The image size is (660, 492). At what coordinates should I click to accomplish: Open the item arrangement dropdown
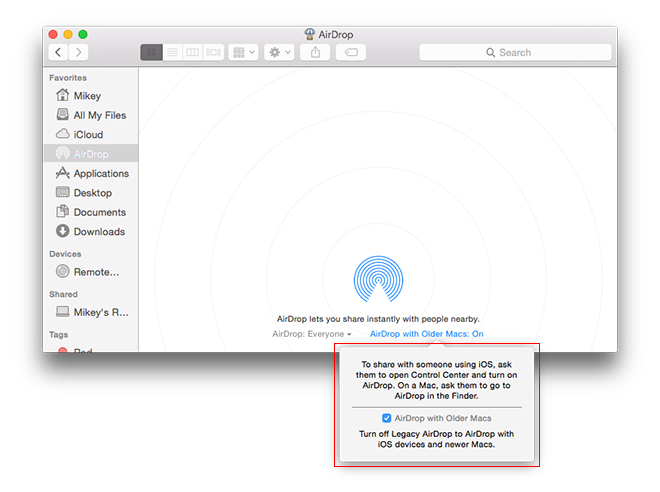243,53
